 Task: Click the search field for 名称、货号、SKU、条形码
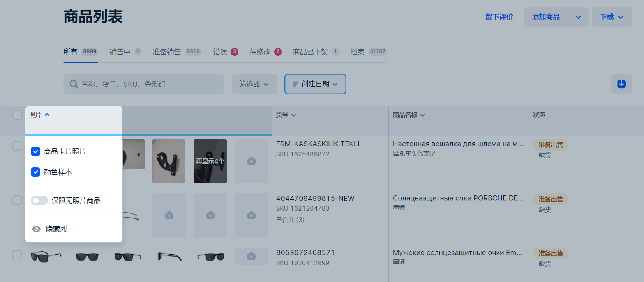[x=144, y=84]
